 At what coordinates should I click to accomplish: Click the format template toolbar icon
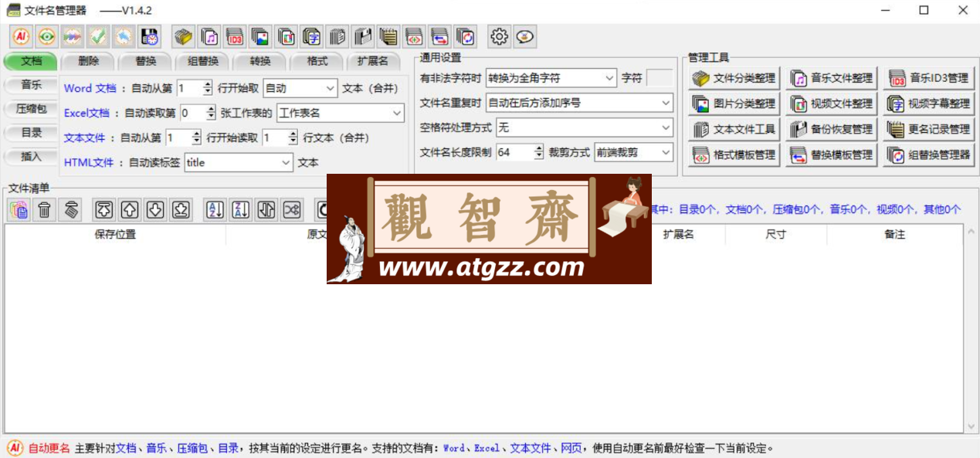click(x=413, y=36)
